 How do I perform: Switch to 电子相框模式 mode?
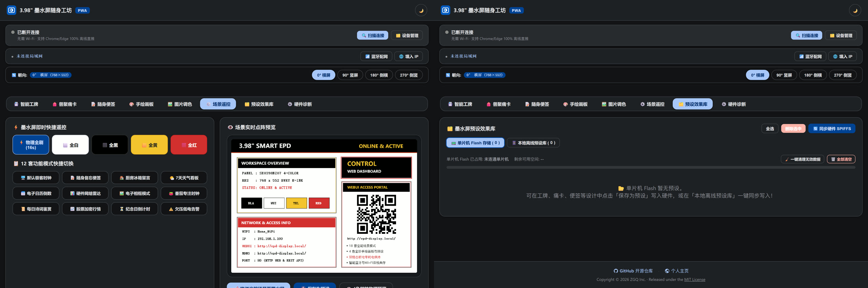[x=135, y=193]
